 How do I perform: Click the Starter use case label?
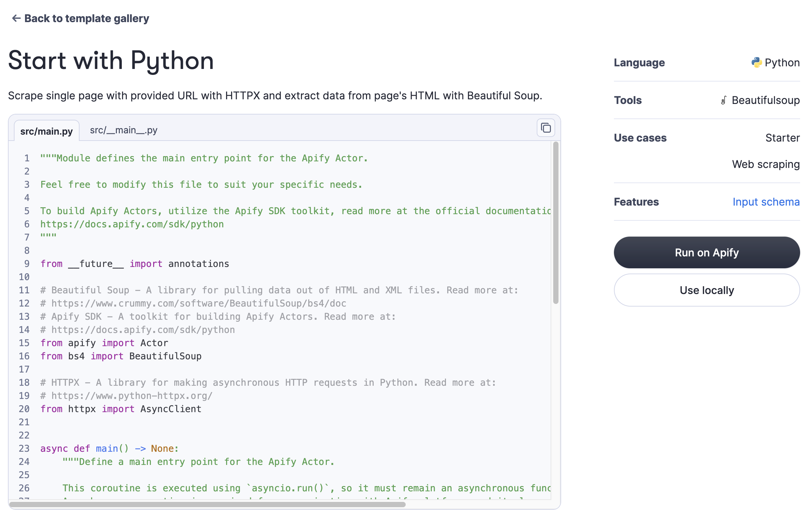[x=783, y=138]
